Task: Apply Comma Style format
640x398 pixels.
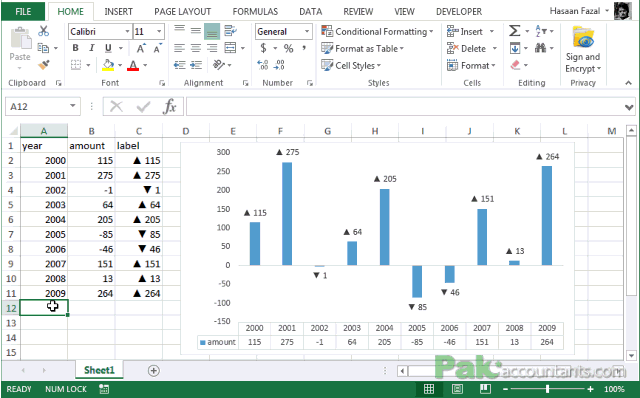Action: (x=304, y=48)
